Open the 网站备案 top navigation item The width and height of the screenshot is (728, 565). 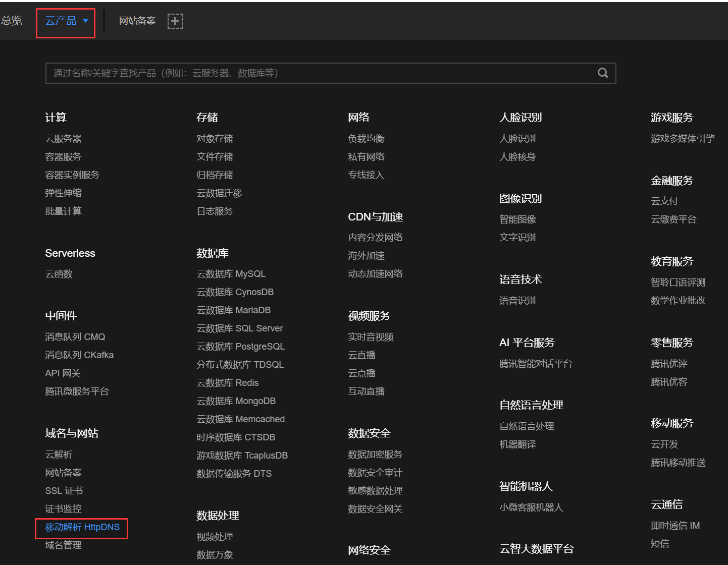point(137,21)
